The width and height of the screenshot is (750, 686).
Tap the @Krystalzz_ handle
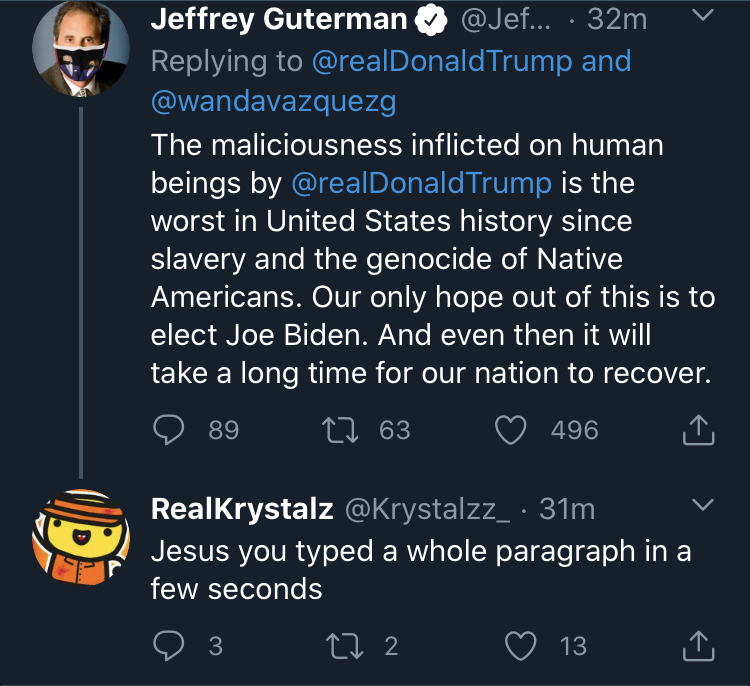(x=427, y=509)
